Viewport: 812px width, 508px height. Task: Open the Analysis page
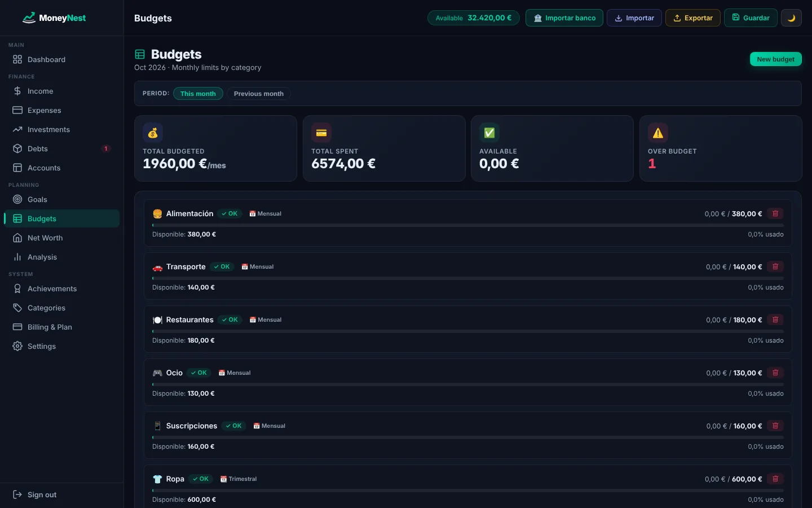pyautogui.click(x=61, y=257)
